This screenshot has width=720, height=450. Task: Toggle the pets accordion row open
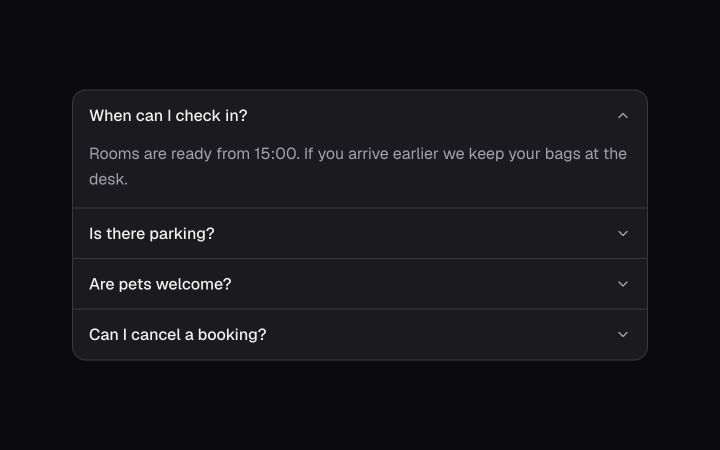click(x=360, y=284)
